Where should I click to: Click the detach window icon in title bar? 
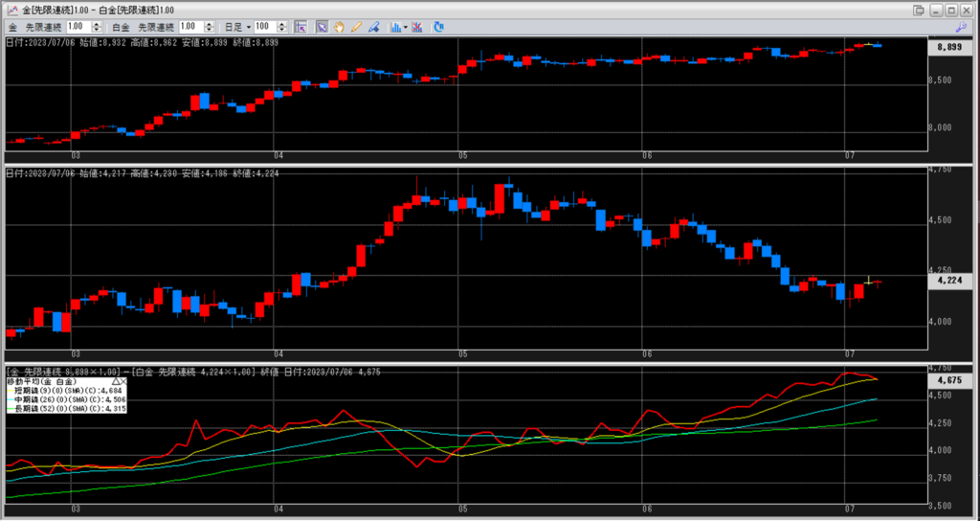(919, 10)
